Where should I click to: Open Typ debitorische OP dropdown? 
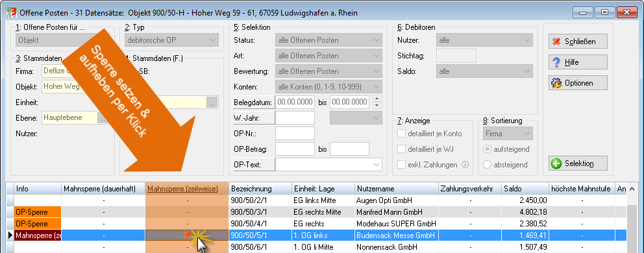pyautogui.click(x=171, y=40)
